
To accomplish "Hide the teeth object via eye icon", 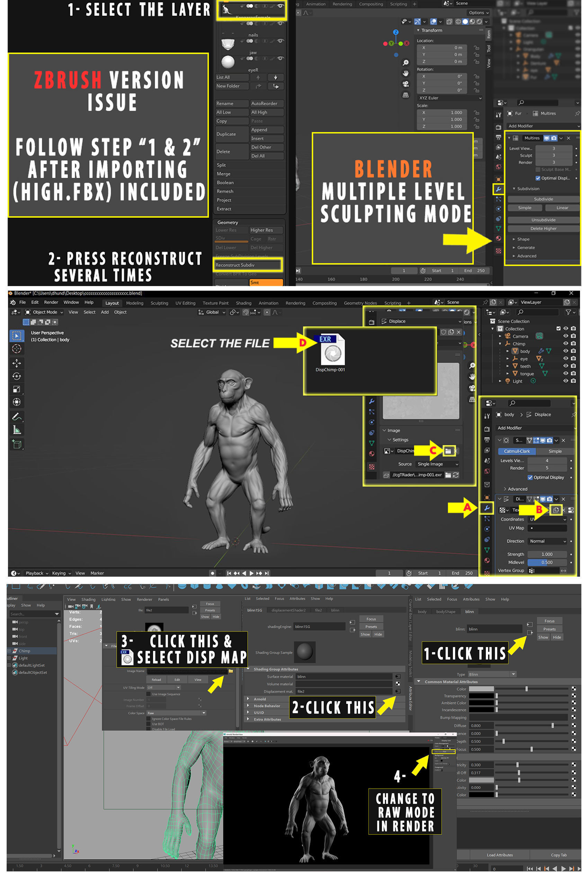I will pos(565,366).
